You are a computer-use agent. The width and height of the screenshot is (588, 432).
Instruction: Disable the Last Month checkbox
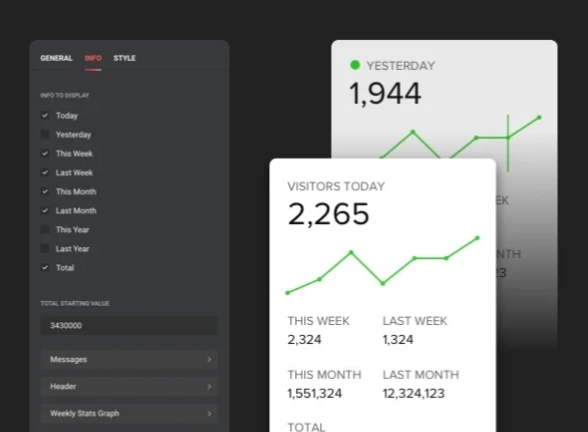tap(45, 211)
